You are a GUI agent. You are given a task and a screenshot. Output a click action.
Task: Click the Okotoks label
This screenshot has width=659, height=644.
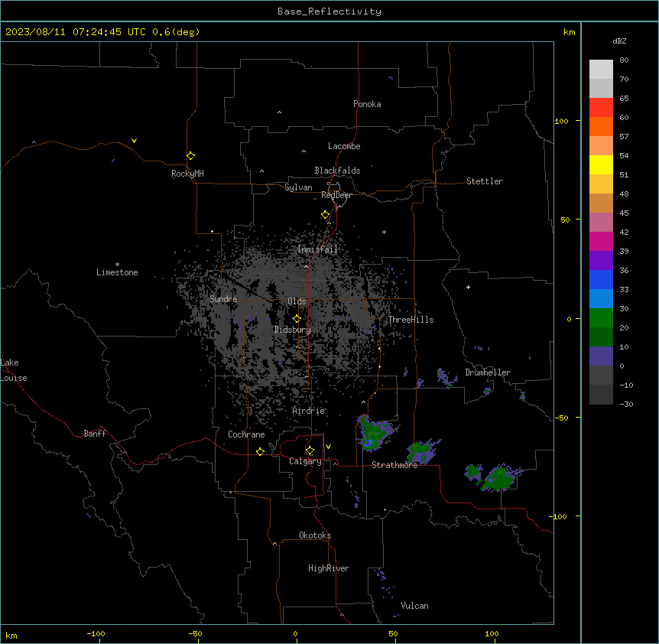[315, 535]
